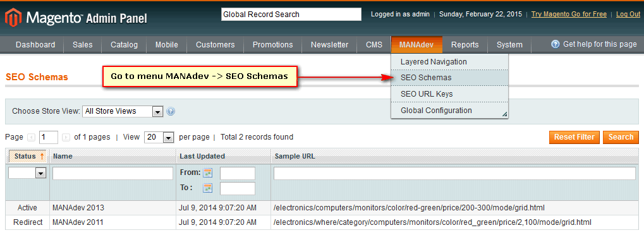The height and width of the screenshot is (235, 644).
Task: Open the From date calendar icon
Action: pos(208,173)
